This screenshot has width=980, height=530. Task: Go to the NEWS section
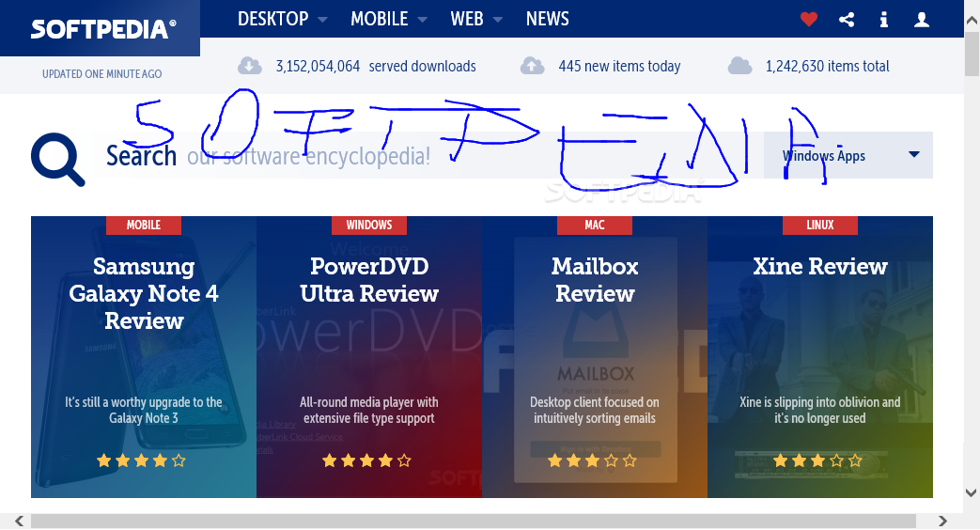click(548, 19)
